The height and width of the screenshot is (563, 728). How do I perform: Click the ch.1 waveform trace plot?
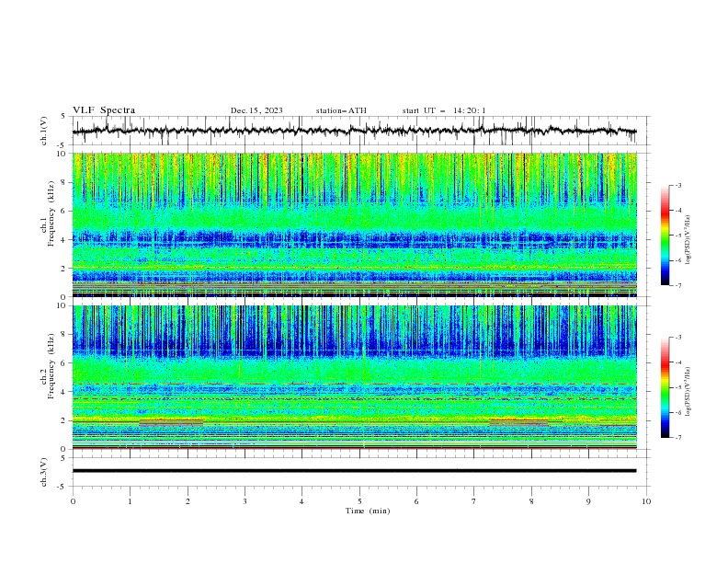point(354,131)
